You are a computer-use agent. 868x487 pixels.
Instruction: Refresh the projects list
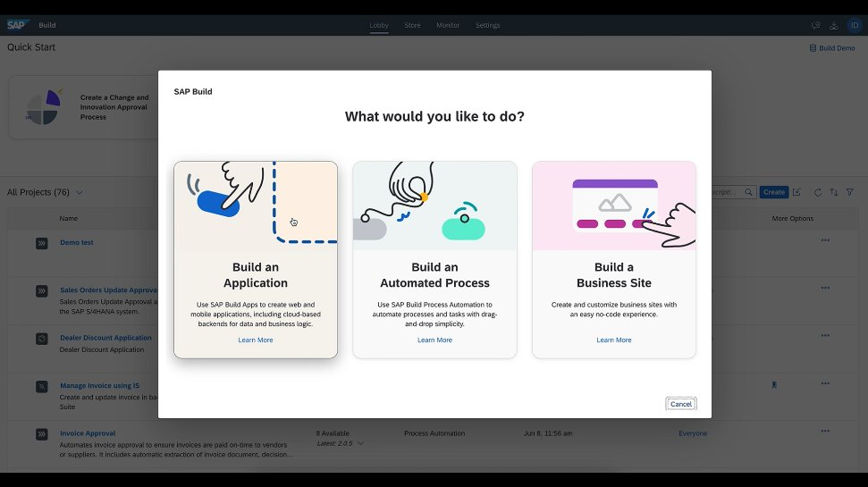818,192
